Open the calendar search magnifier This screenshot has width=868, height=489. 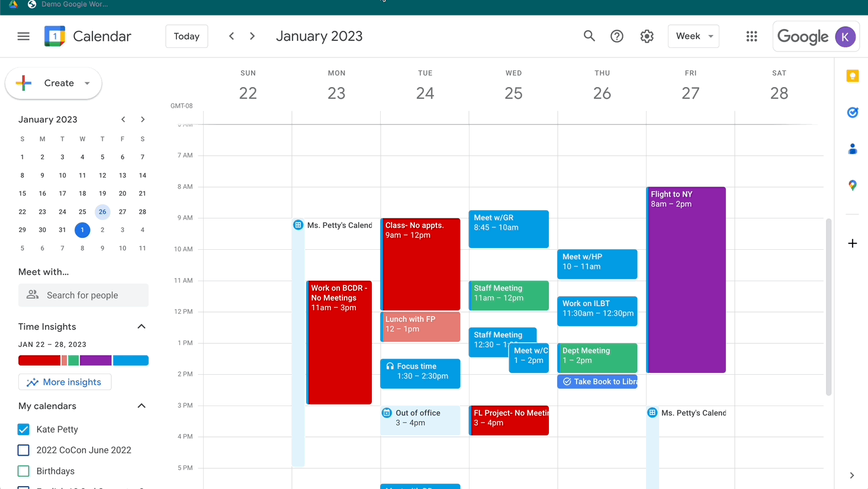[x=589, y=36]
